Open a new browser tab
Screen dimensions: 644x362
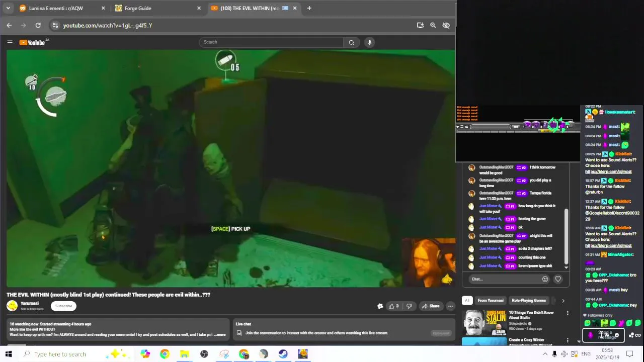309,8
